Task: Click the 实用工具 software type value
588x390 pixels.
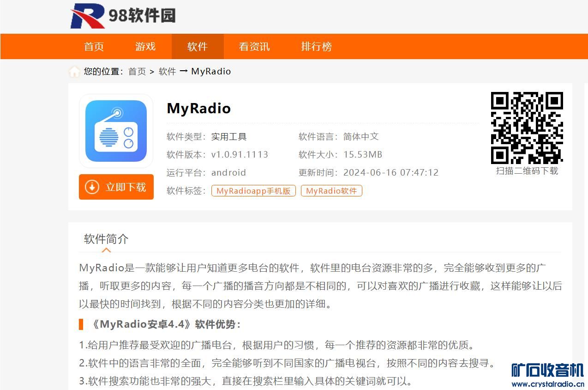Action: point(229,137)
